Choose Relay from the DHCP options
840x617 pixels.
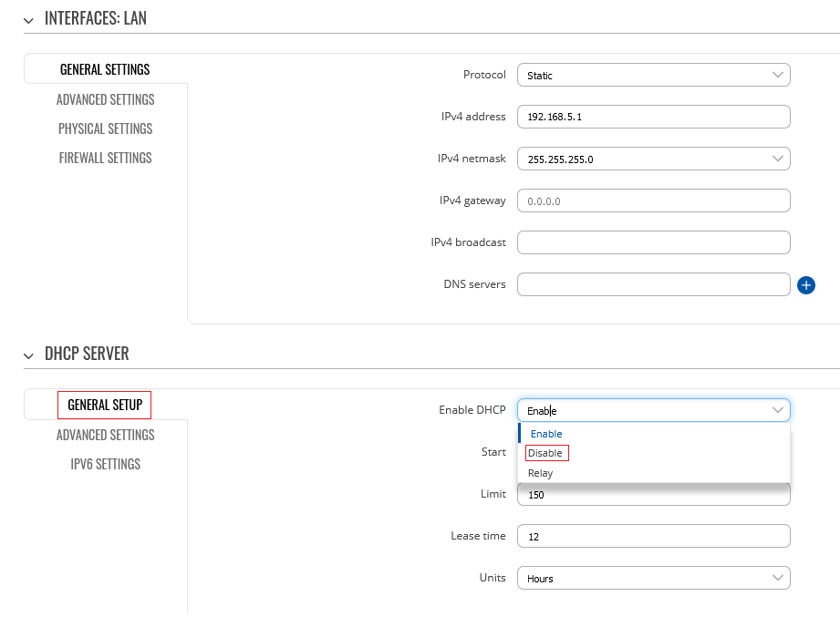click(541, 473)
